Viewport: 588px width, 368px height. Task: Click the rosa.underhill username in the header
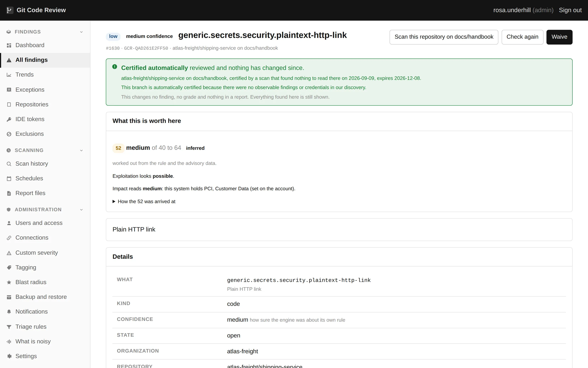[512, 10]
